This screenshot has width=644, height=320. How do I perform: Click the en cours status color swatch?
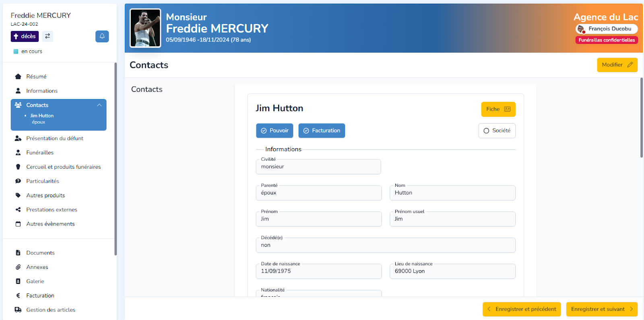(16, 52)
